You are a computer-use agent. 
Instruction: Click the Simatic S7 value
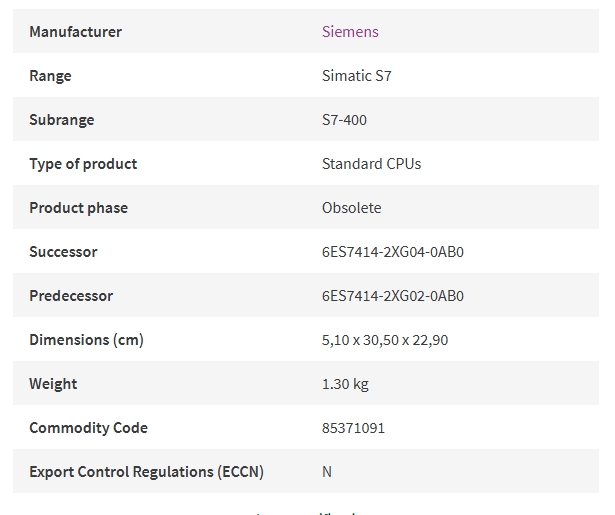(x=357, y=76)
